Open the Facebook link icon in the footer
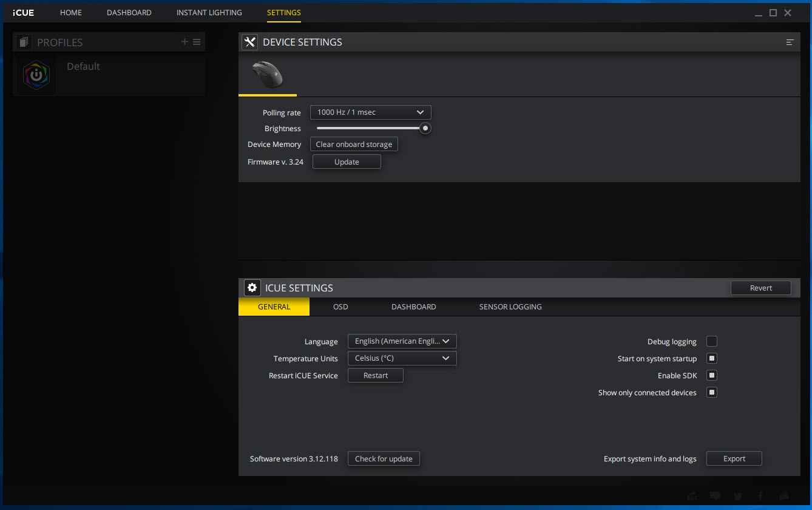This screenshot has height=510, width=812. (x=760, y=497)
